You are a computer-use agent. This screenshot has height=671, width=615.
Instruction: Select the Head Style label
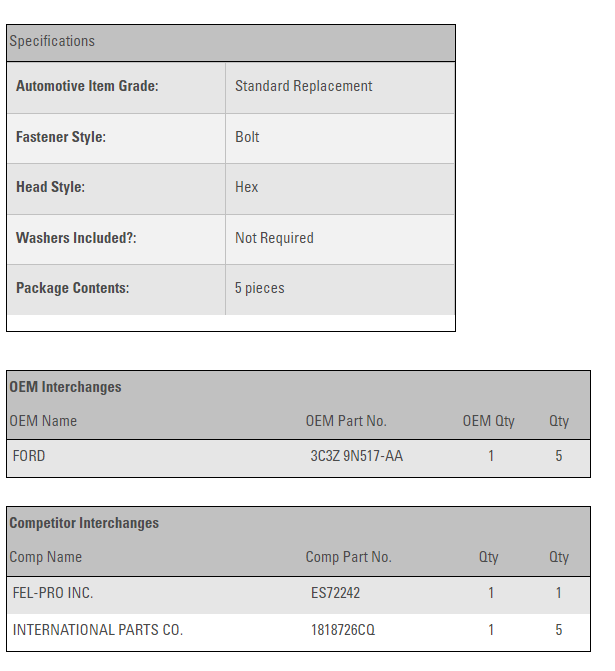50,187
